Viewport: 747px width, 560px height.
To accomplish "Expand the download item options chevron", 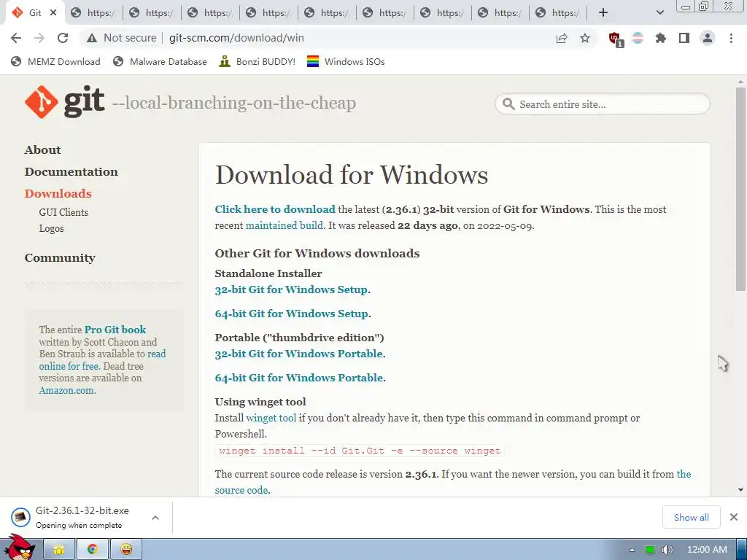I will (x=155, y=518).
